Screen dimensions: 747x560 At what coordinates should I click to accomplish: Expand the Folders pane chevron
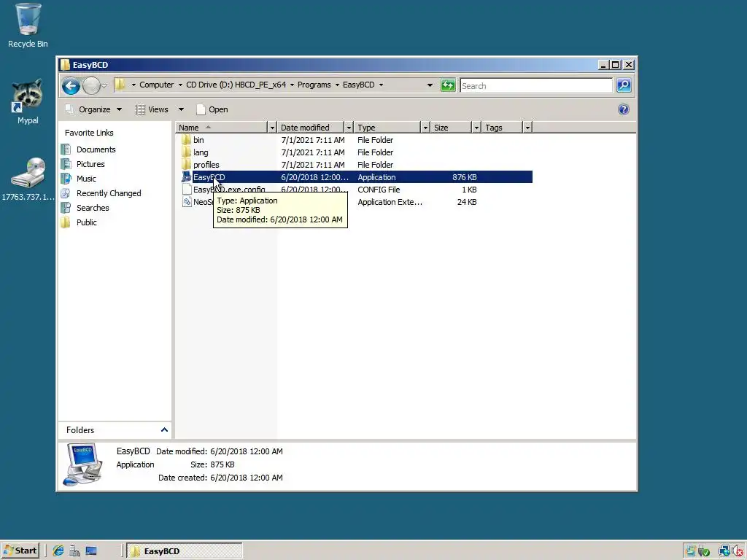coord(164,430)
